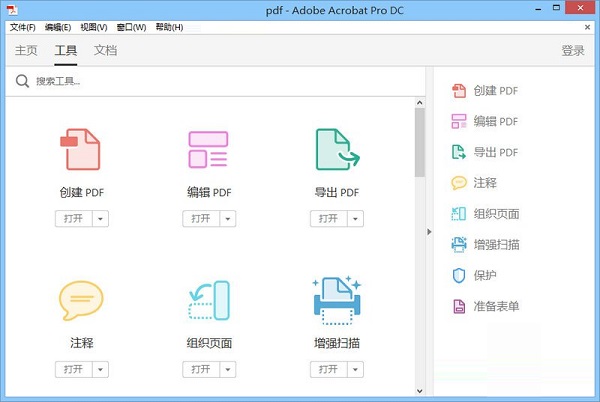Click the Acrobat logo in title bar
The width and height of the screenshot is (600, 402).
12,10
